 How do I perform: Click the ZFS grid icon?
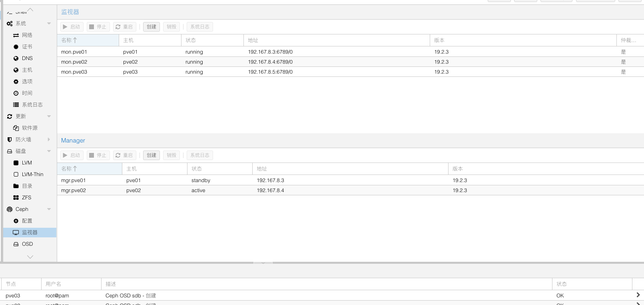[16, 198]
